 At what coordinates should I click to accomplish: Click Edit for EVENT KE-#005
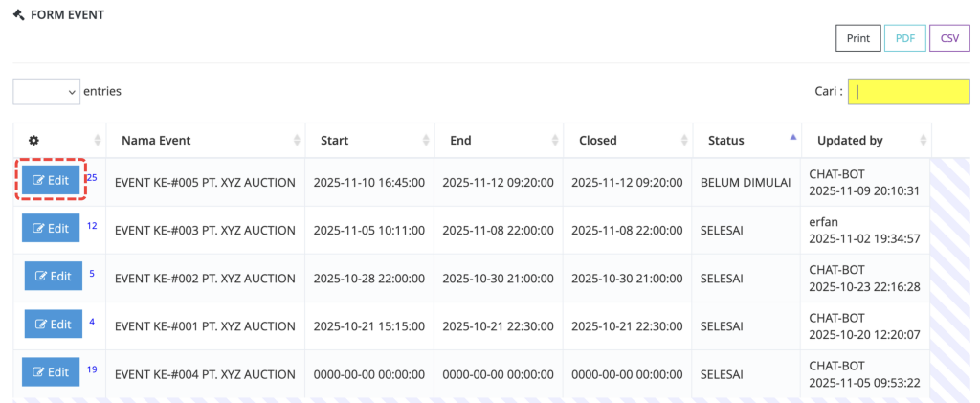pyautogui.click(x=52, y=180)
